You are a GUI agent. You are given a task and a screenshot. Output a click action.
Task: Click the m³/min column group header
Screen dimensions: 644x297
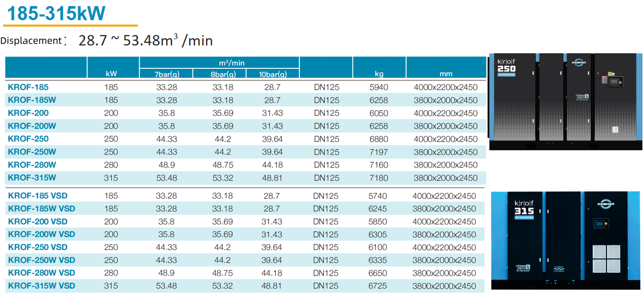click(x=219, y=63)
